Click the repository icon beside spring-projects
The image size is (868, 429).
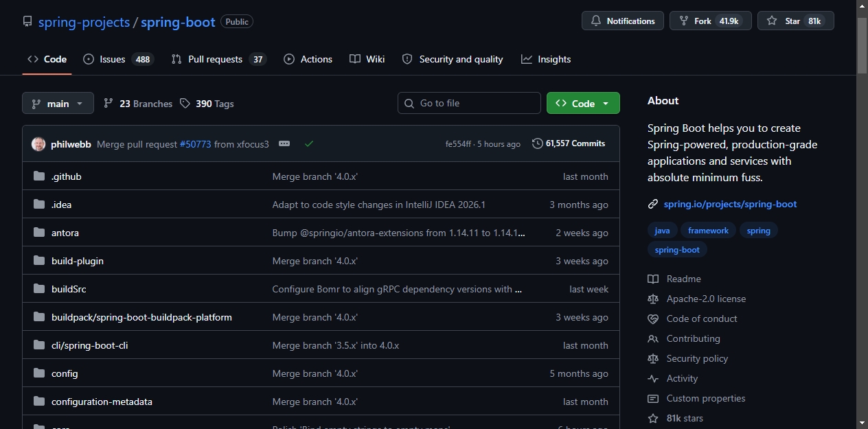pos(27,21)
